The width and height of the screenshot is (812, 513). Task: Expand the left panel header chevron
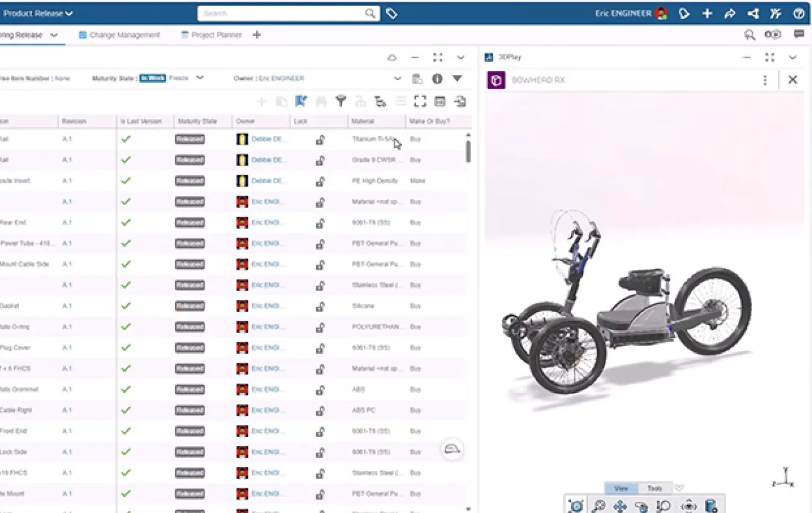coord(460,57)
